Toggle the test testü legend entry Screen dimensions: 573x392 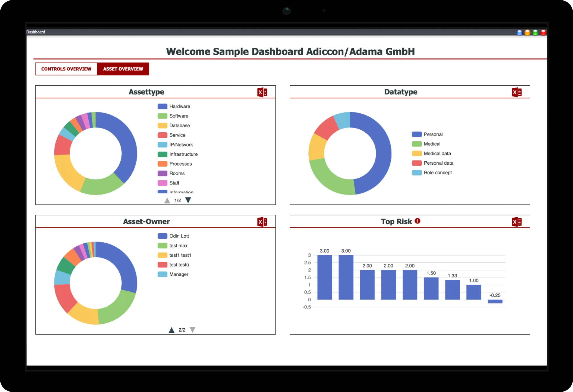(x=173, y=265)
